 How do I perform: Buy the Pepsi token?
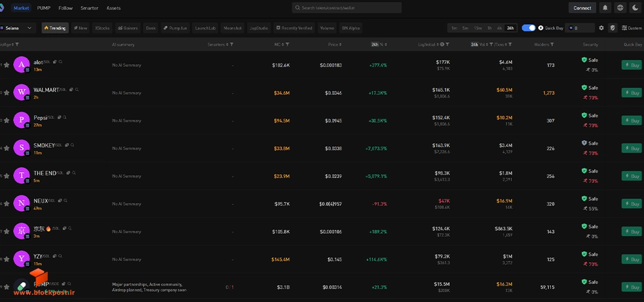point(632,120)
